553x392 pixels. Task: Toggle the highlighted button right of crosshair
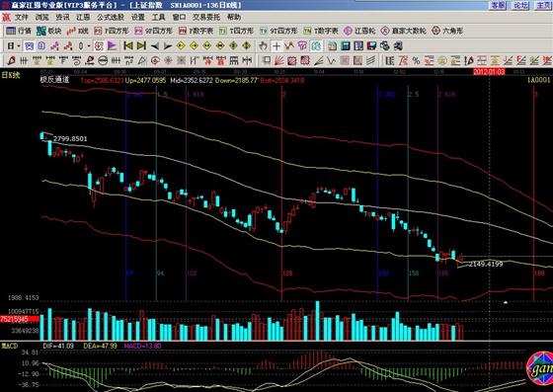click(x=316, y=45)
